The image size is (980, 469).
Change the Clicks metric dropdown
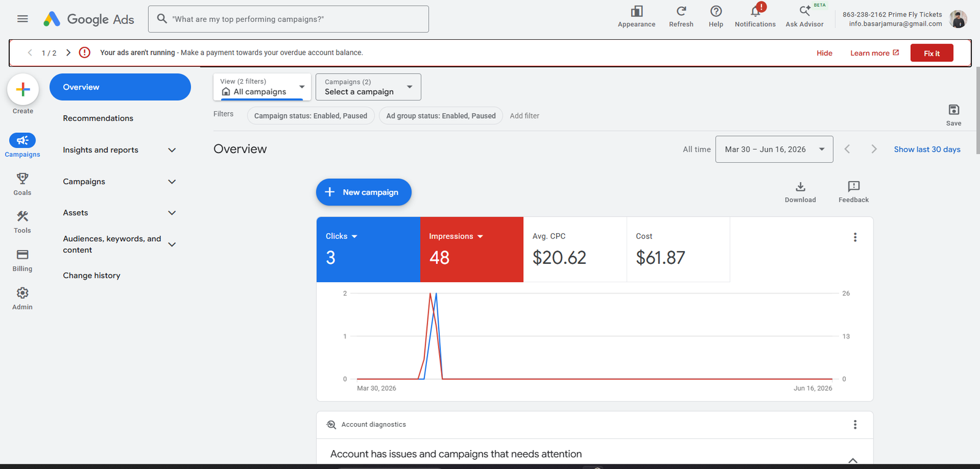point(341,236)
